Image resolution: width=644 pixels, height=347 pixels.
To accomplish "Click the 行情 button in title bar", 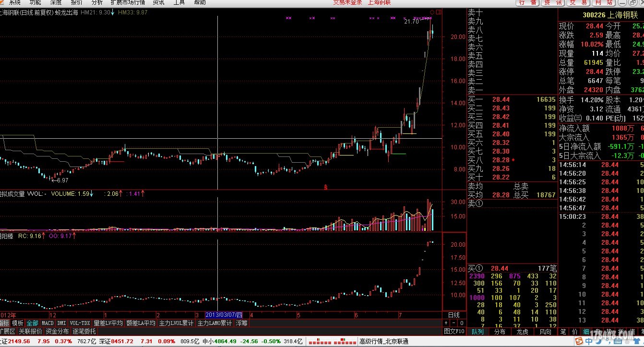I will pos(528,2).
